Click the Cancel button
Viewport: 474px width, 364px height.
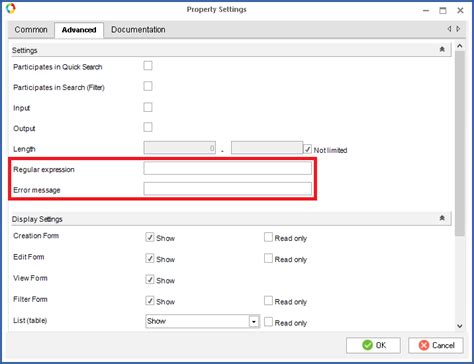click(436, 345)
